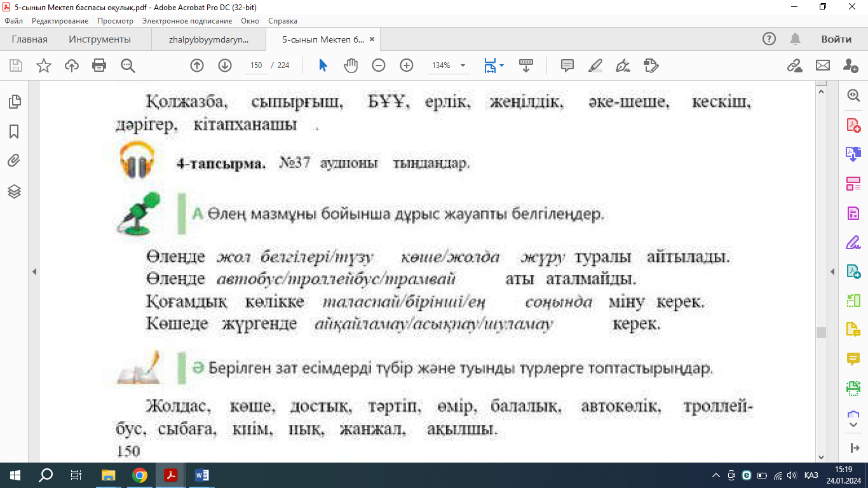The width and height of the screenshot is (868, 488).
Task: Go to previous page arrow
Action: pyautogui.click(x=197, y=65)
